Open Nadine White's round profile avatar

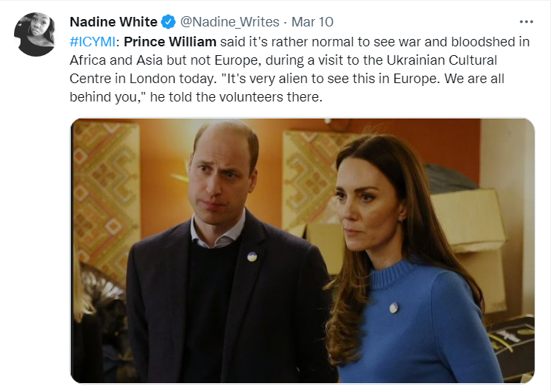click(x=35, y=34)
